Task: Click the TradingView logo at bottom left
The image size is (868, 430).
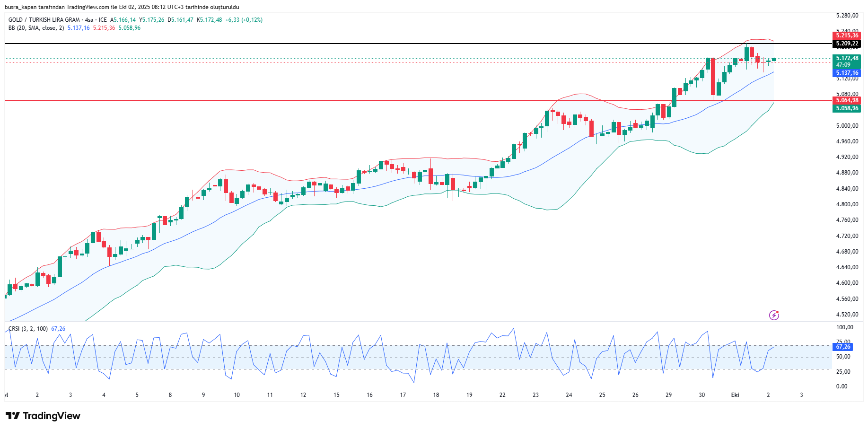Action: tap(43, 416)
